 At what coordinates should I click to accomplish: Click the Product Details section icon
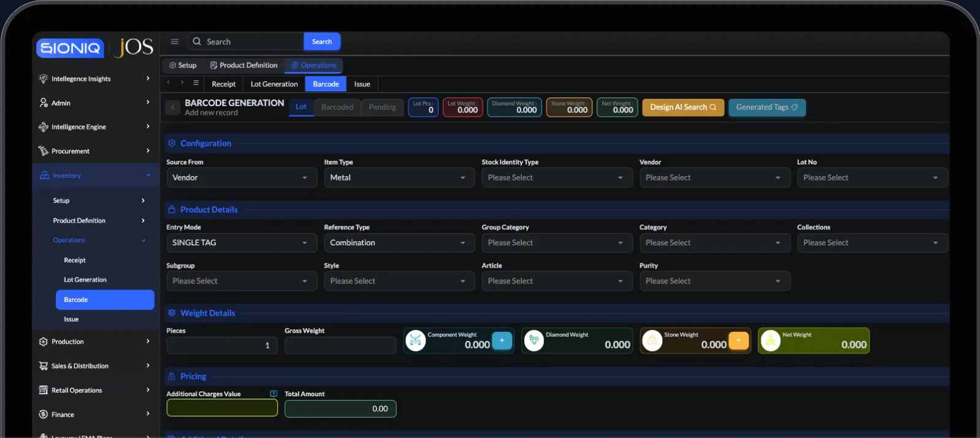tap(172, 209)
